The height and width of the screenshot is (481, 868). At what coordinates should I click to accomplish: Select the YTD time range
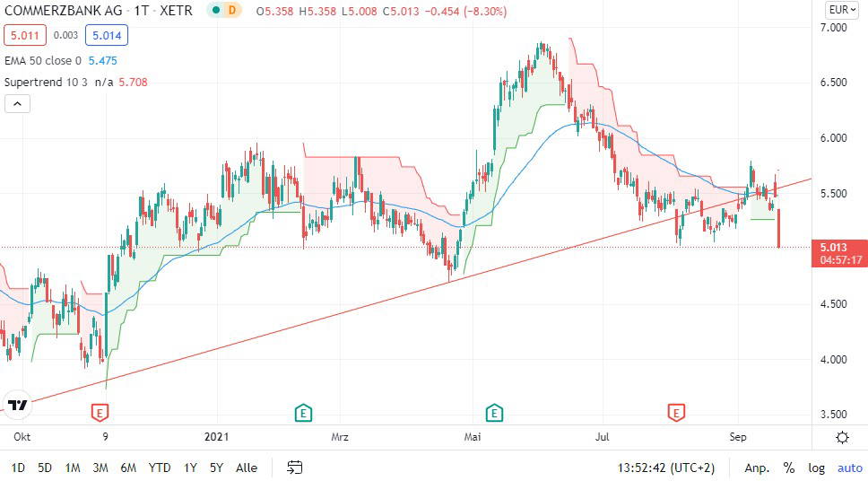[x=160, y=468]
